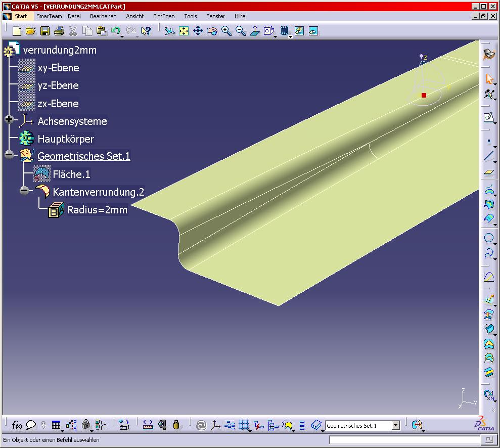Image resolution: width=500 pixels, height=448 pixels.
Task: Expand the Achsensysteme tree node
Action: tap(9, 119)
